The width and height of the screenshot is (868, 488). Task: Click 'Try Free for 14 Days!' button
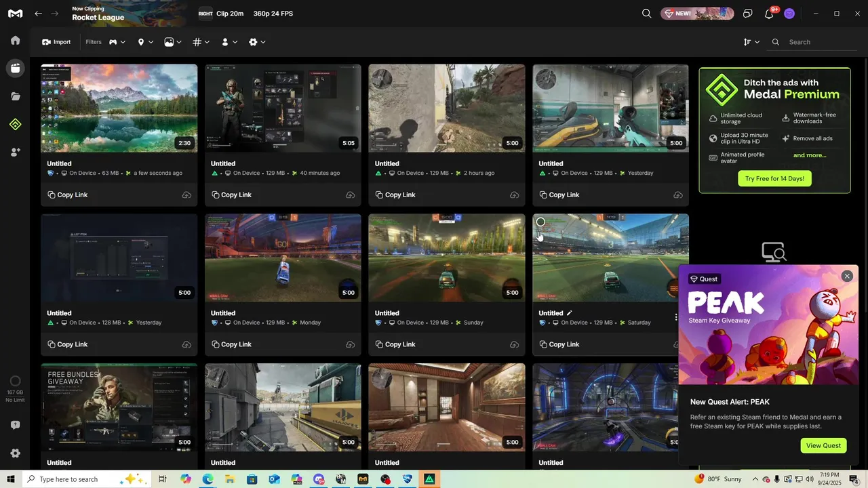[x=774, y=179]
